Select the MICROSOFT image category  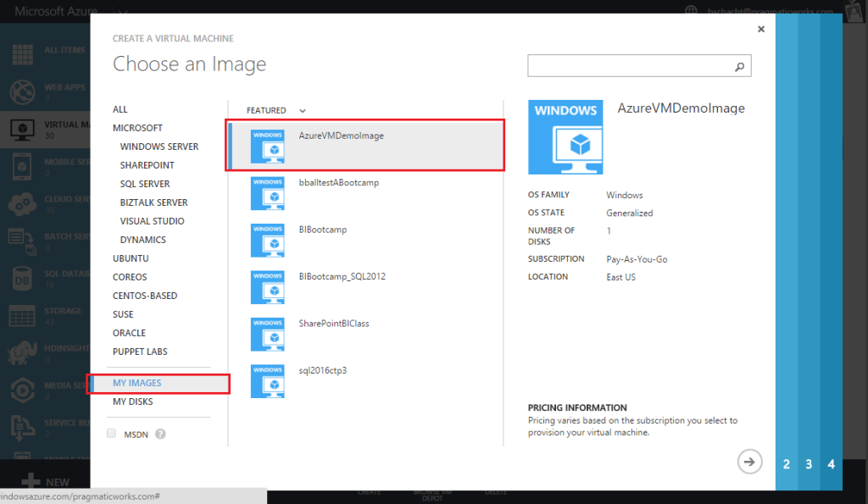tap(138, 129)
